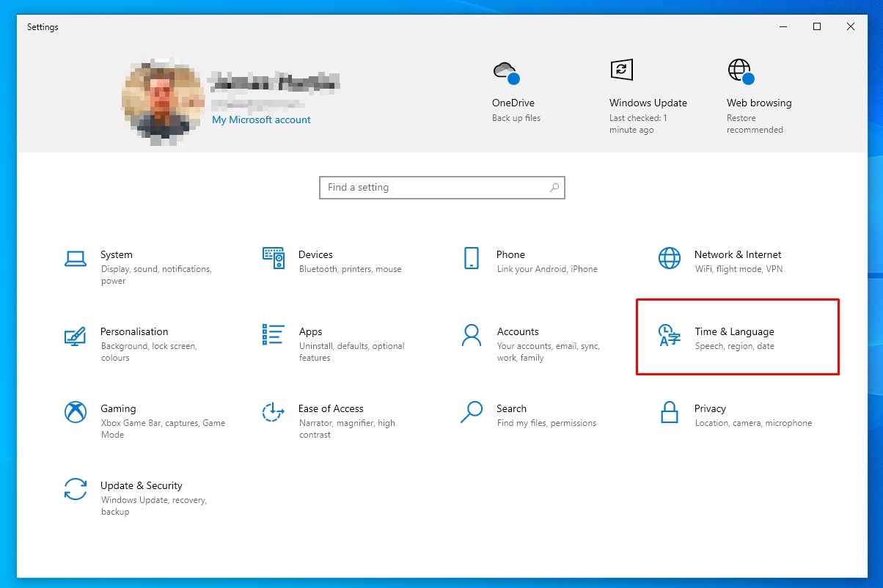Open the My Microsoft account link
Image resolution: width=883 pixels, height=588 pixels.
261,120
